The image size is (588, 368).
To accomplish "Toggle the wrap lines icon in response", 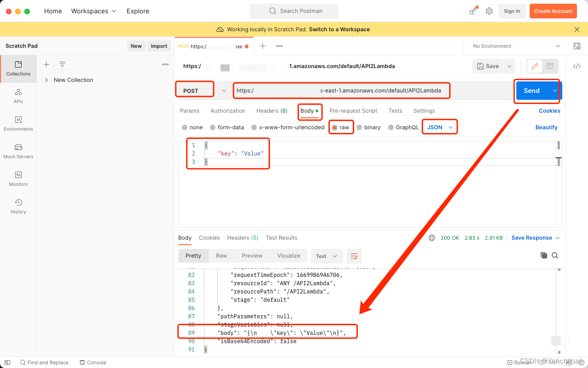I will pos(354,256).
